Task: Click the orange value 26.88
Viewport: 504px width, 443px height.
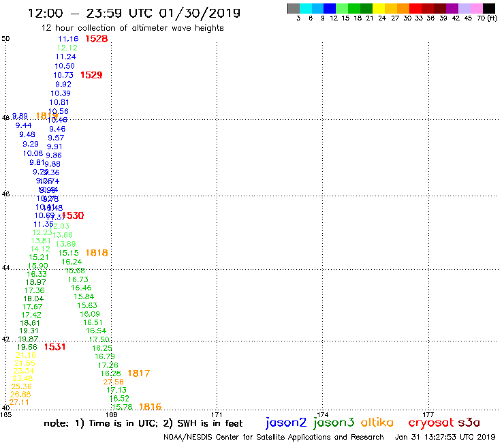Action: tap(20, 395)
